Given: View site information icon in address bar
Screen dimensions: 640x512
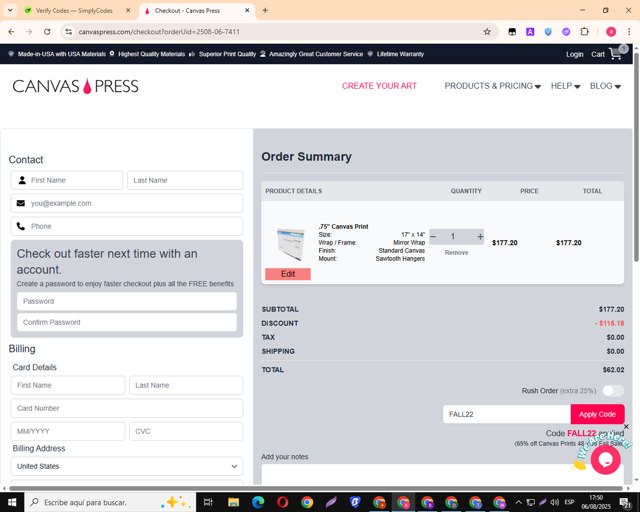Looking at the screenshot, I should [69, 31].
